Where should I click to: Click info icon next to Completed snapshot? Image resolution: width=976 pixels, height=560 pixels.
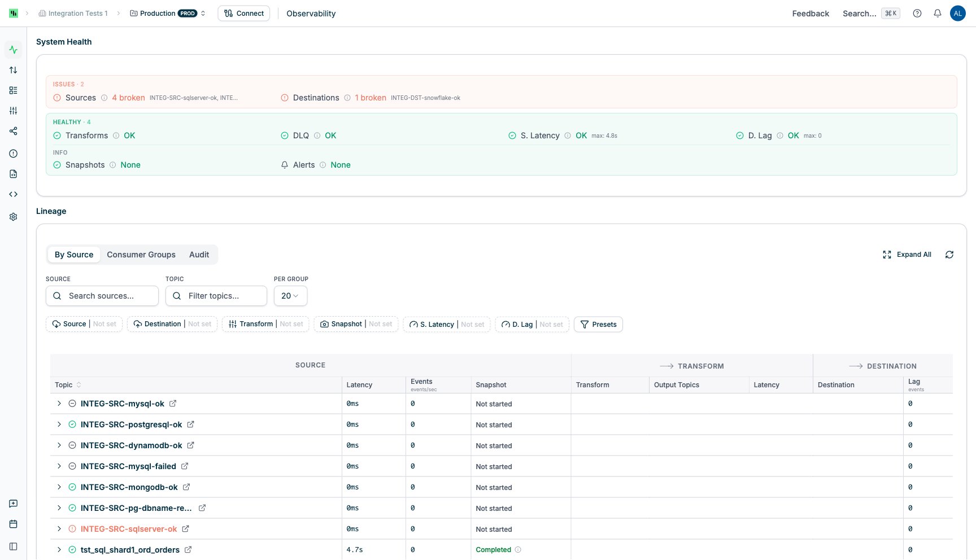(518, 550)
